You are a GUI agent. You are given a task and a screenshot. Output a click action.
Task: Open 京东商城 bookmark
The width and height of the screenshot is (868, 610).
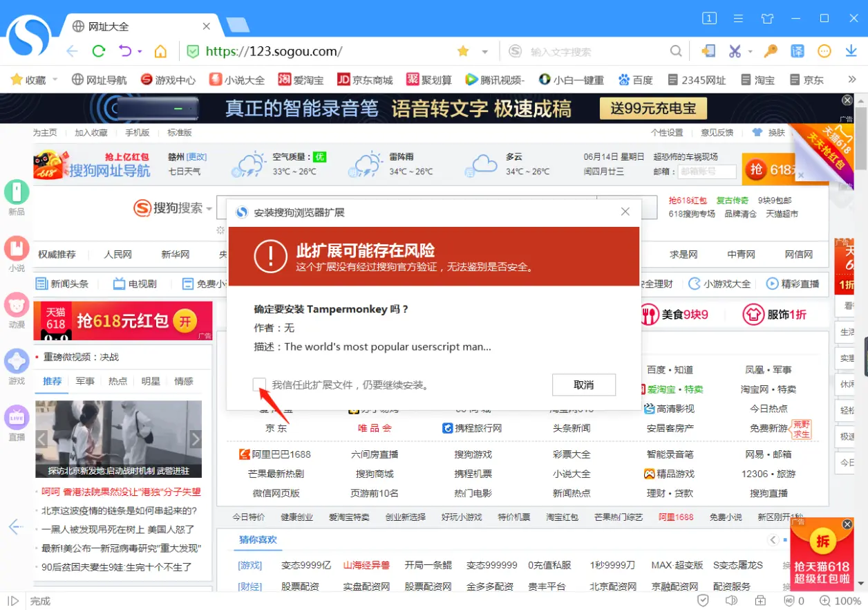(x=365, y=80)
